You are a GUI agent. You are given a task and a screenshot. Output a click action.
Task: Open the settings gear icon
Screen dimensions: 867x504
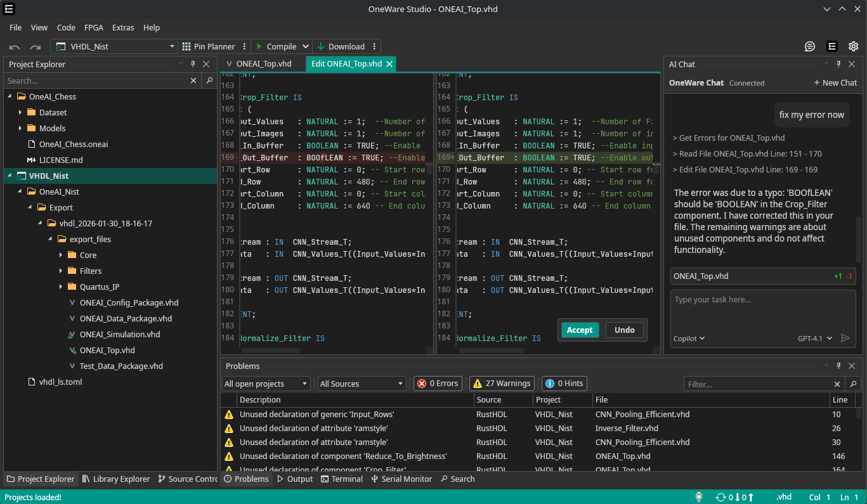[854, 46]
